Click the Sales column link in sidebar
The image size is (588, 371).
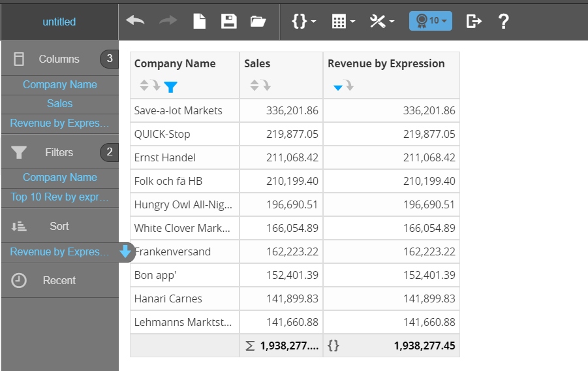point(59,103)
